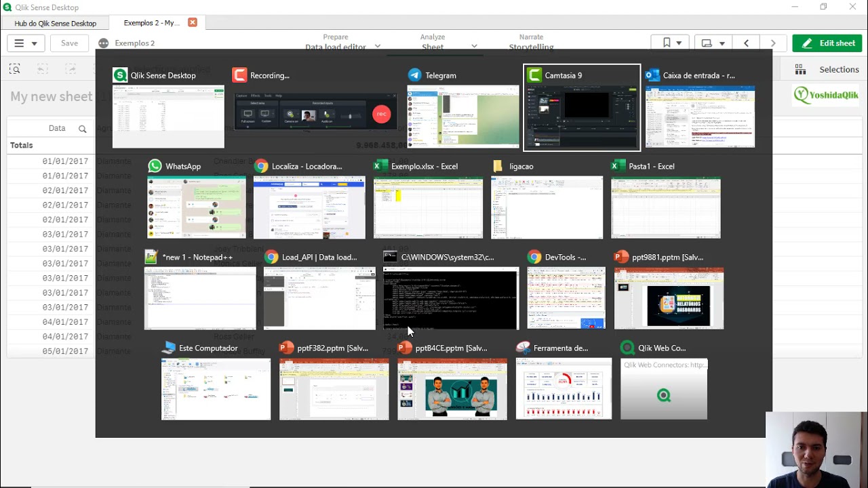Switch to Hub do Qlik Sense Desktop tab
Viewport: 868px width, 488px height.
coord(56,23)
